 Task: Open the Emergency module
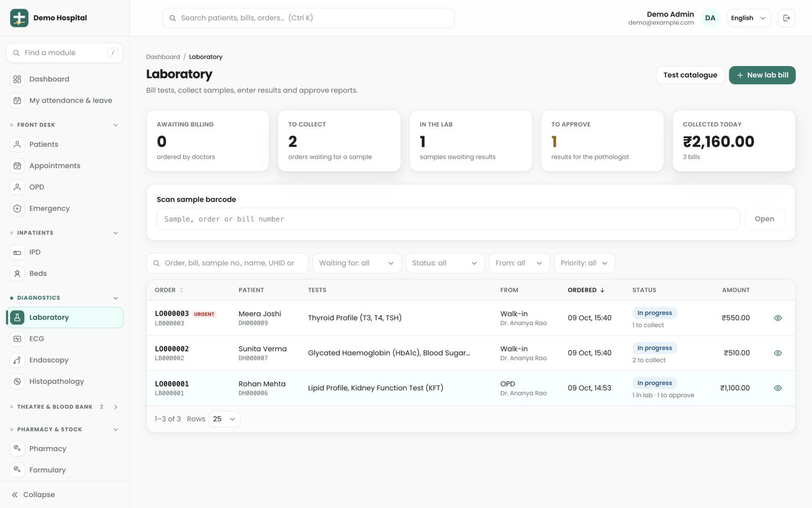click(x=65, y=209)
